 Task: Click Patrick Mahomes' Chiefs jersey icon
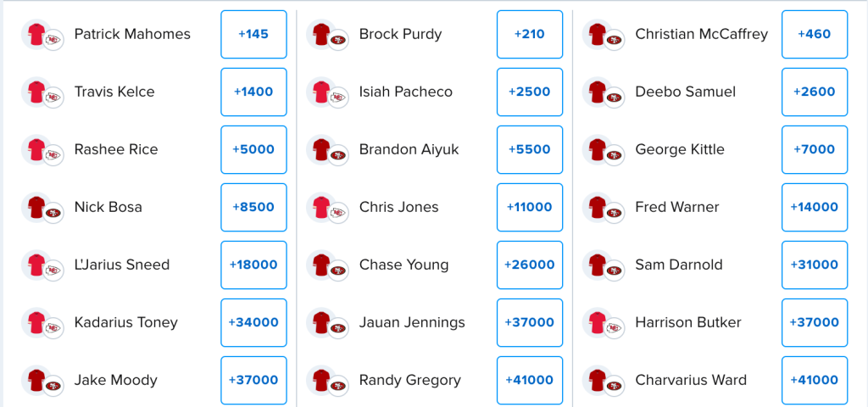(36, 34)
